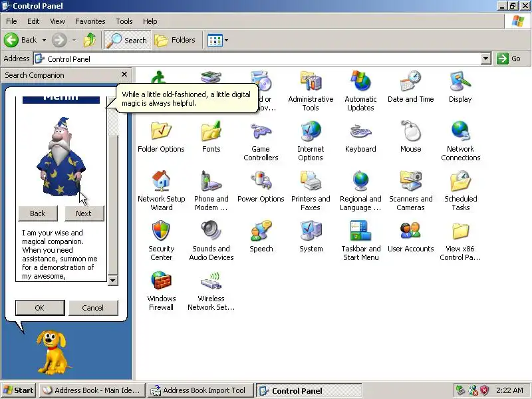Open the File menu
532x399 pixels.
pos(11,21)
